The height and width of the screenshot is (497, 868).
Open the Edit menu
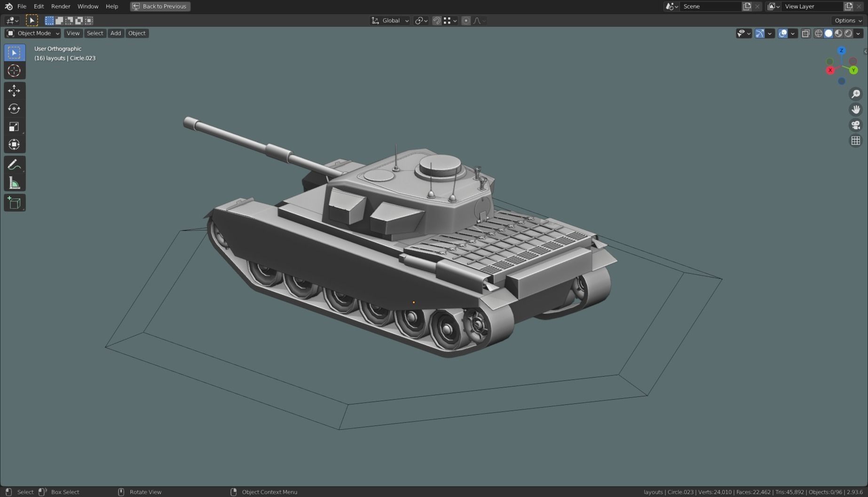click(39, 6)
